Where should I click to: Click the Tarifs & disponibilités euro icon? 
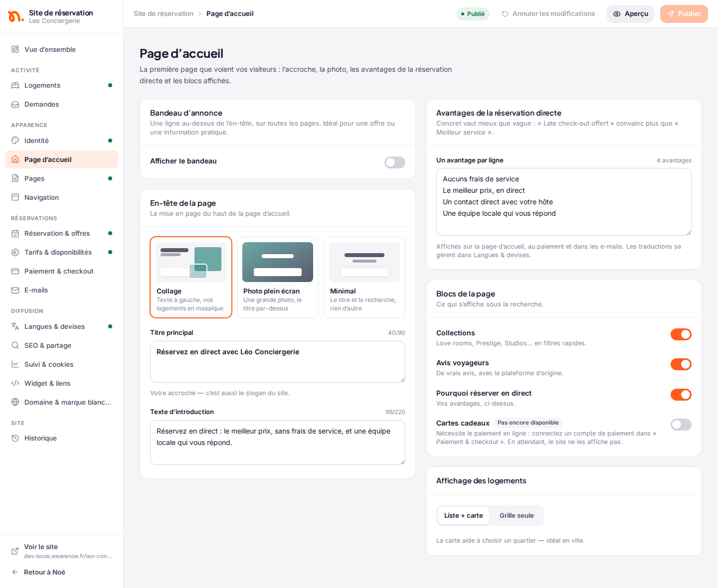tap(15, 252)
